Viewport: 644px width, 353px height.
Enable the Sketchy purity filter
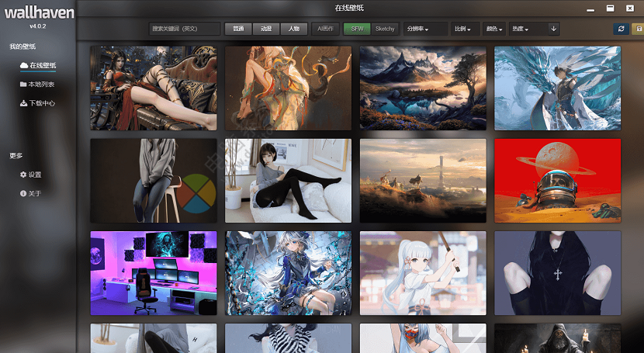(385, 29)
